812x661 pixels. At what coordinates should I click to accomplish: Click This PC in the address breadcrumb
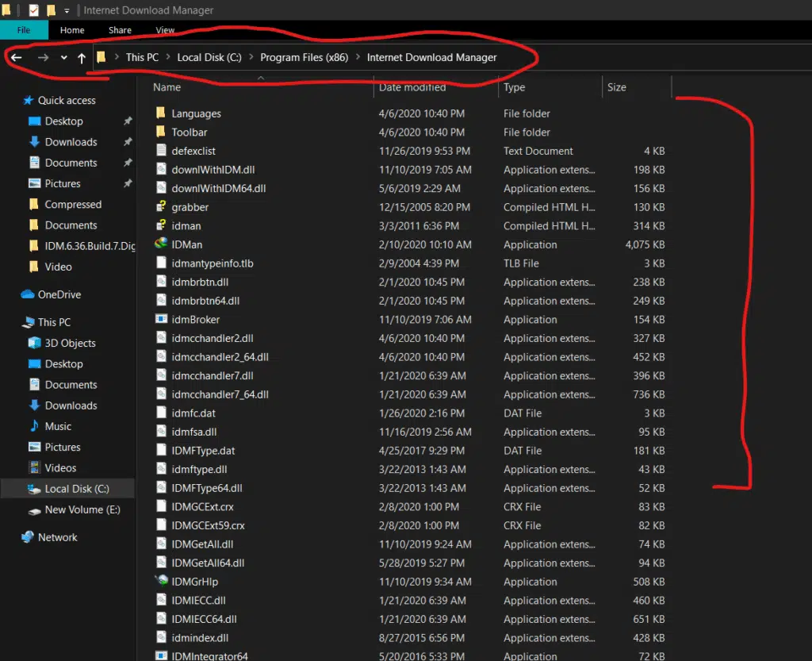[142, 57]
